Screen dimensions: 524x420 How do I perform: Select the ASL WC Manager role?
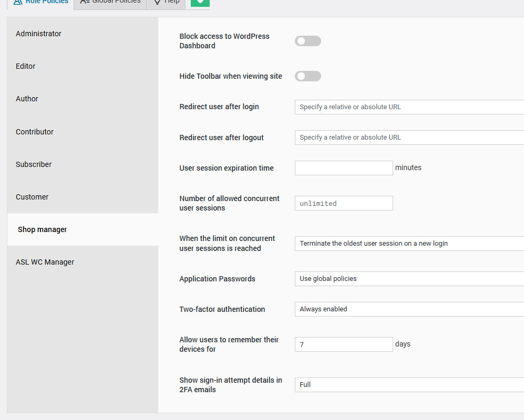(45, 262)
